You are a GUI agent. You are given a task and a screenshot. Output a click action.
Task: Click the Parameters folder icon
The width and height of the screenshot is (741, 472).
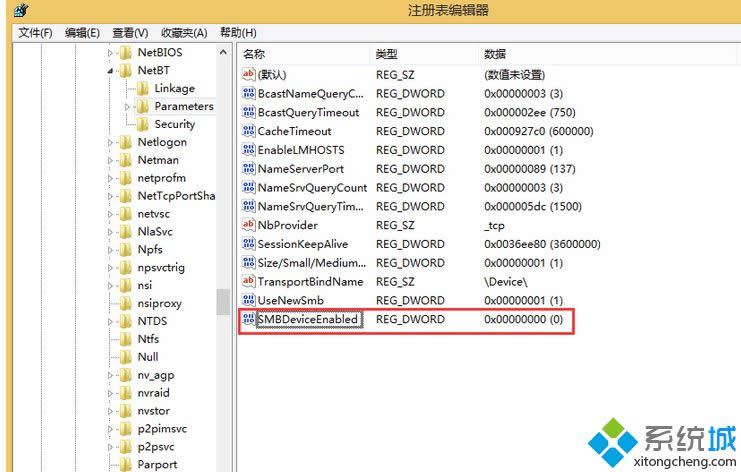point(143,106)
